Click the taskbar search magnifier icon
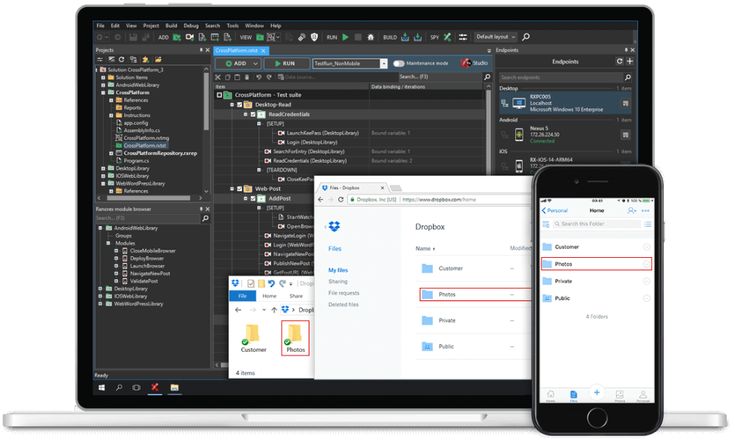 pos(119,388)
